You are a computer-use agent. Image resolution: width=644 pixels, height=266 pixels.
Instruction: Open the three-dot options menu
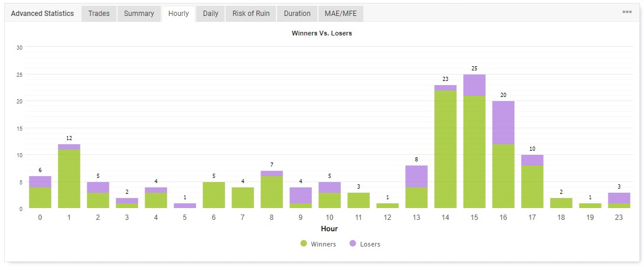coord(627,12)
